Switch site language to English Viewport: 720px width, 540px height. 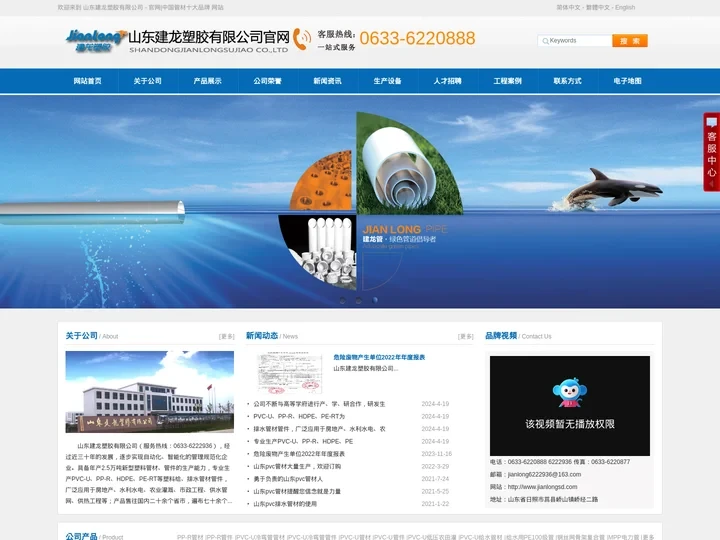pos(625,7)
